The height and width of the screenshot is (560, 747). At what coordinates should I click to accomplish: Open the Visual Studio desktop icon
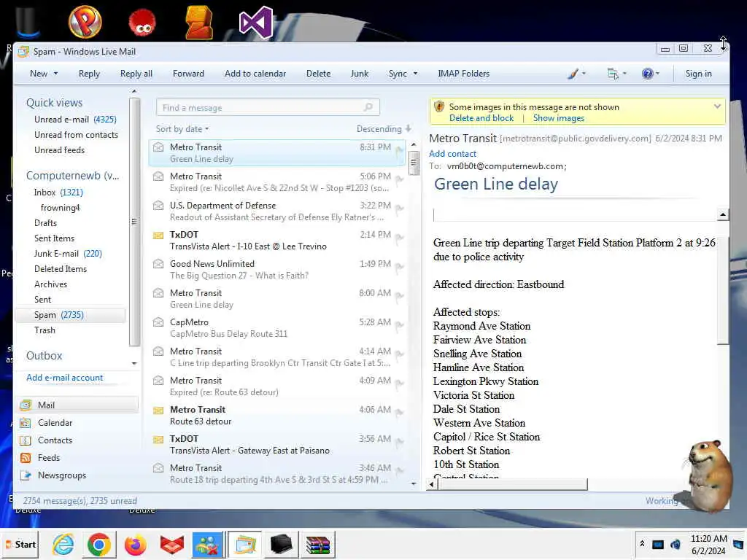(x=256, y=23)
